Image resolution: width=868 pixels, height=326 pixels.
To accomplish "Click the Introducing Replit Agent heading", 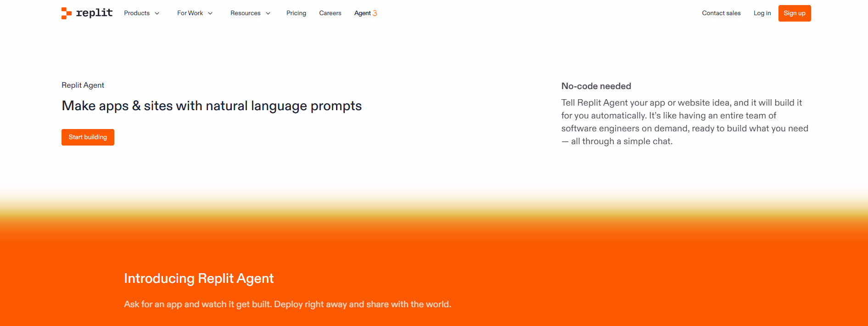I will pyautogui.click(x=199, y=279).
